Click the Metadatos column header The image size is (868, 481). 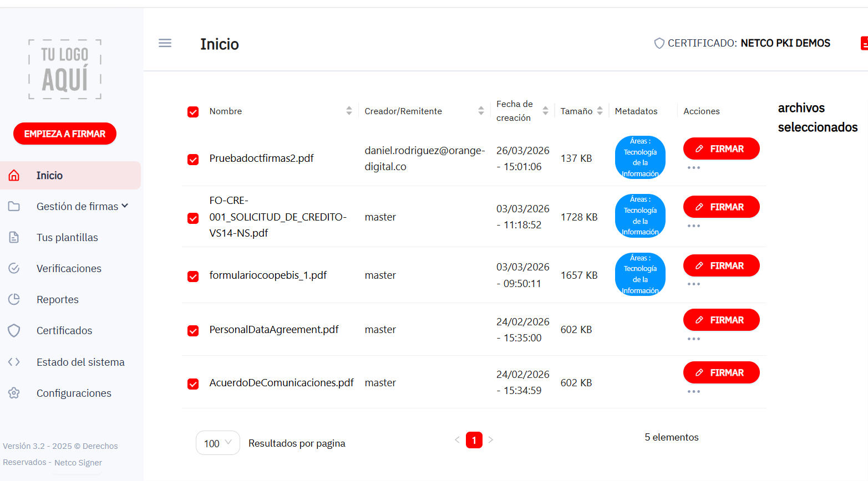tap(636, 111)
